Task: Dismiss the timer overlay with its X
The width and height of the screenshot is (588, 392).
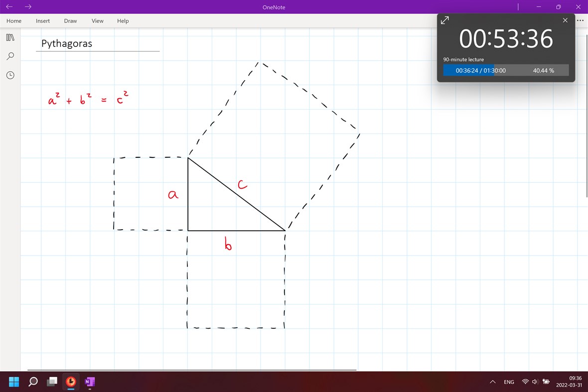Action: pos(565,20)
